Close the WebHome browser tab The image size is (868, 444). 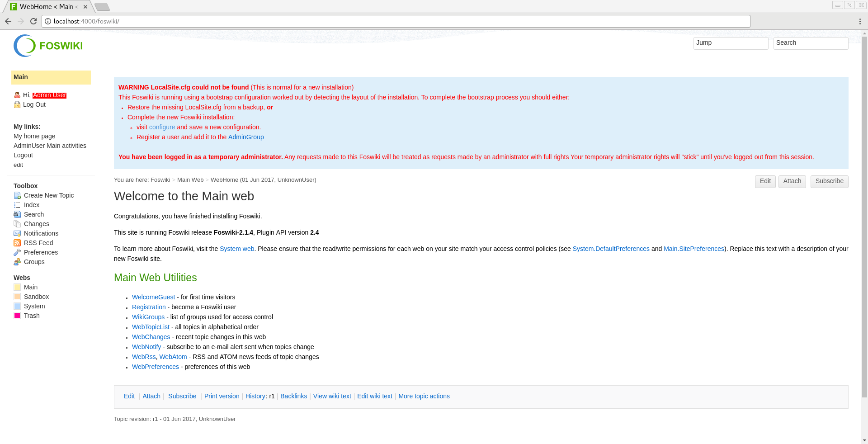85,7
